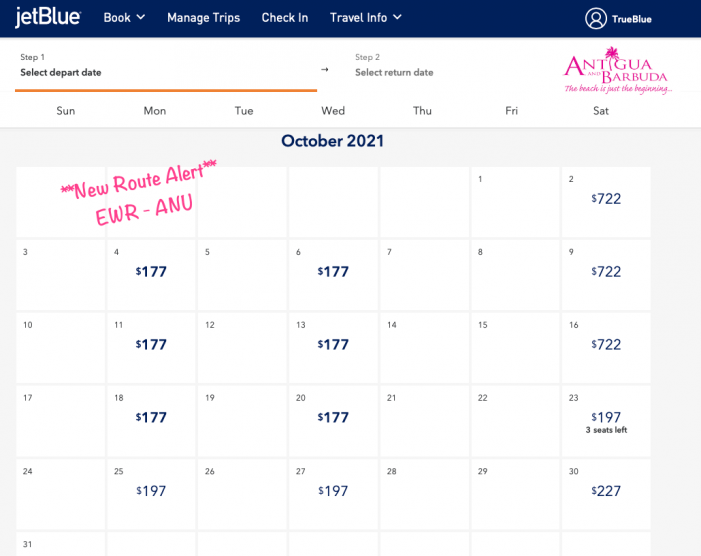Select the Step 1 depart date tab

165,67
